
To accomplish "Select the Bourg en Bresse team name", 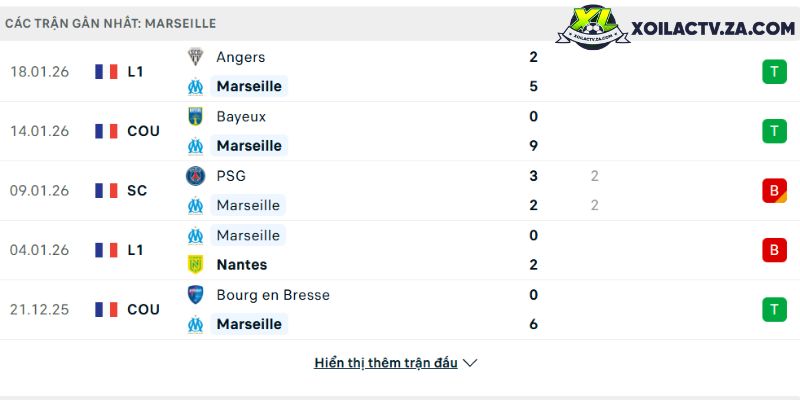I will (x=272, y=295).
